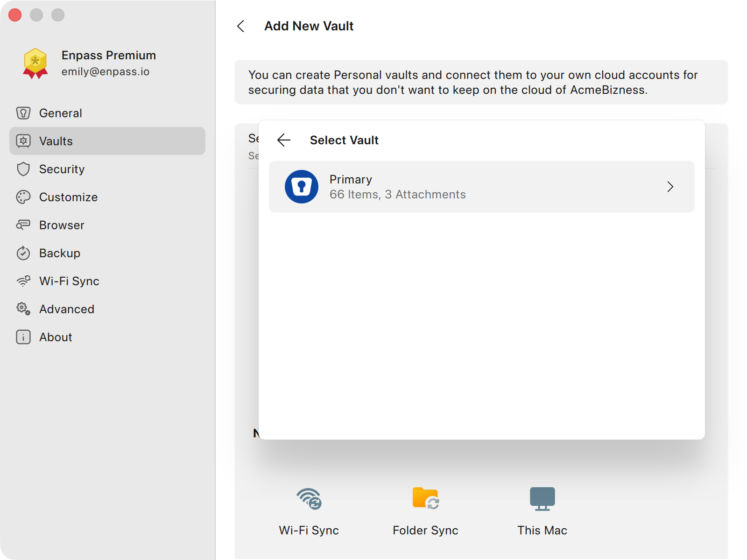Click the Vaults safe icon in sidebar
Screen dimensions: 747x560
(23, 141)
